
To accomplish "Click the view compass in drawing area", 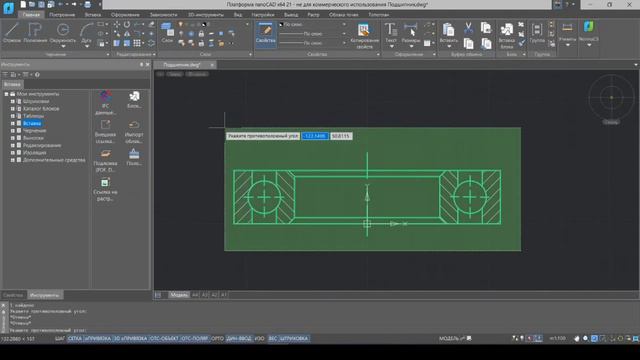I will click(611, 98).
